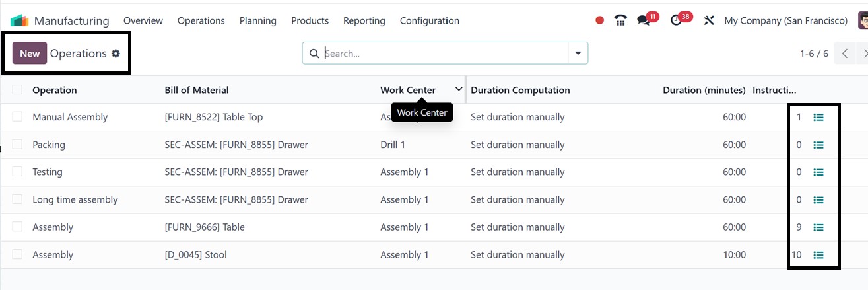Focus the Search input field

point(442,54)
